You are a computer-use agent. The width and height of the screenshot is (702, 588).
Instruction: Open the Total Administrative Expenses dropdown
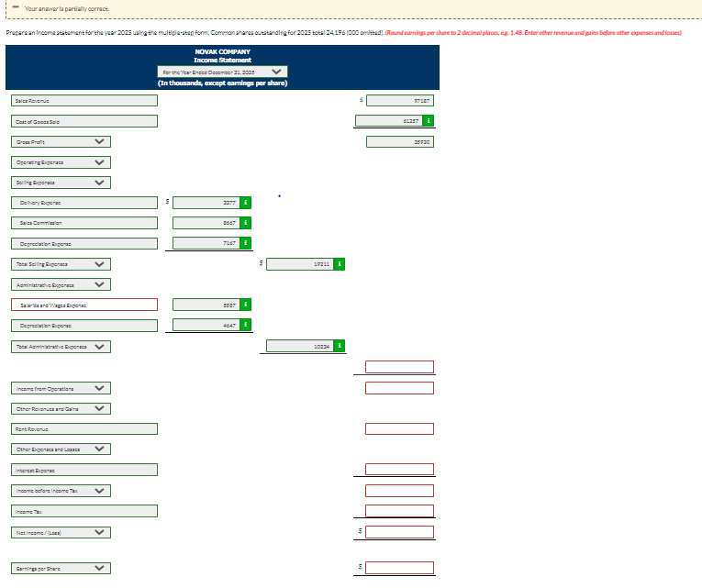tap(61, 347)
